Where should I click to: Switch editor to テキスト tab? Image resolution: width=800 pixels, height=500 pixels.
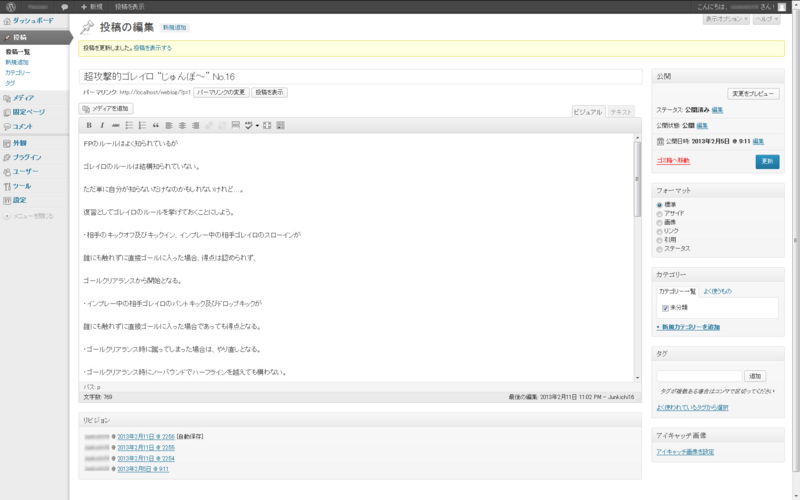621,112
